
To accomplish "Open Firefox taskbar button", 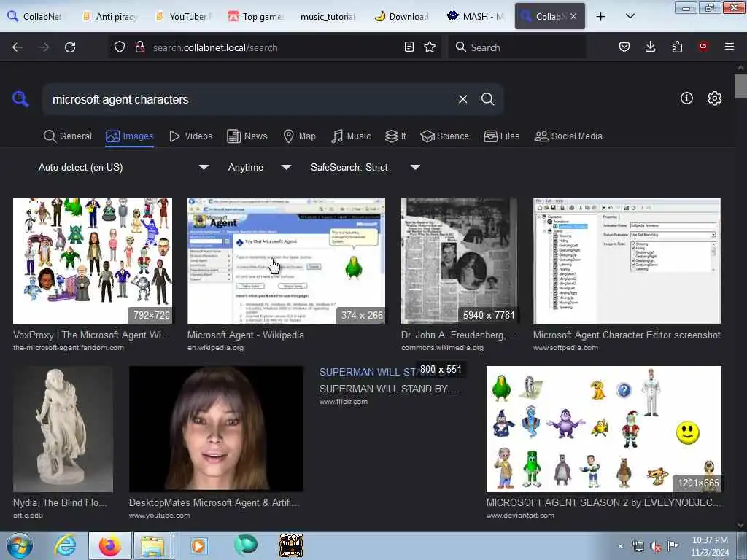I will (109, 545).
